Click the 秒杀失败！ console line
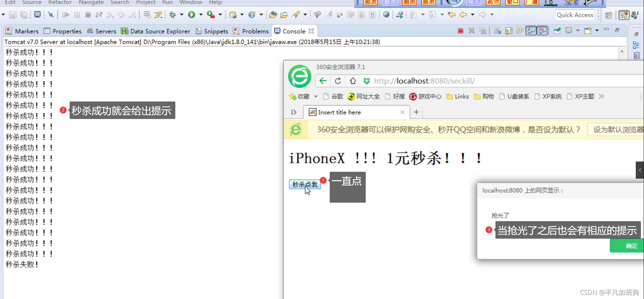Screen dimensions: 644x299 22,264
